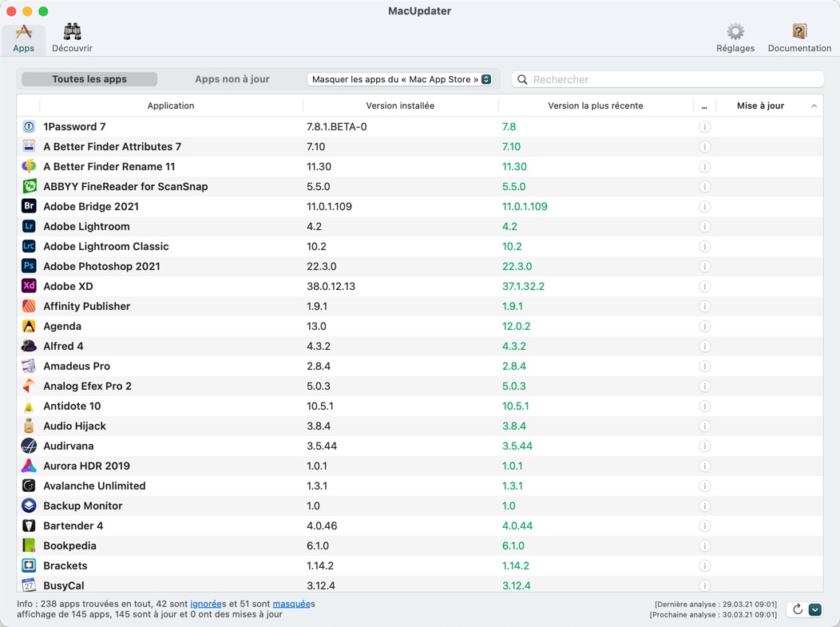Select installed version 7.8.1.BETA-0

(x=336, y=126)
